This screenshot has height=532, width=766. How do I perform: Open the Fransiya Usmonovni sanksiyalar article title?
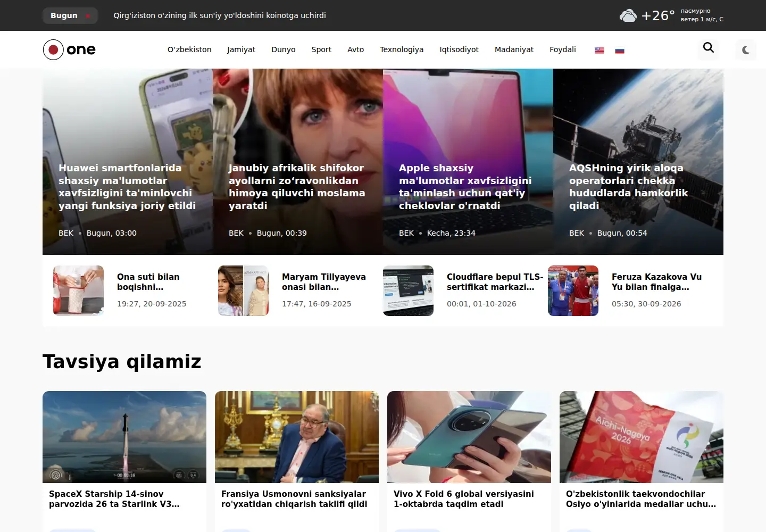pyautogui.click(x=294, y=499)
